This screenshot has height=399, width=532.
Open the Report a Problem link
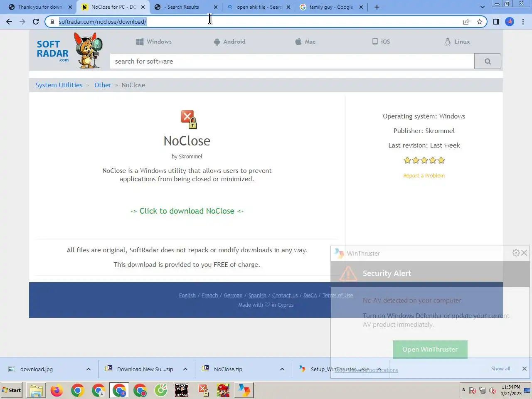click(x=424, y=175)
